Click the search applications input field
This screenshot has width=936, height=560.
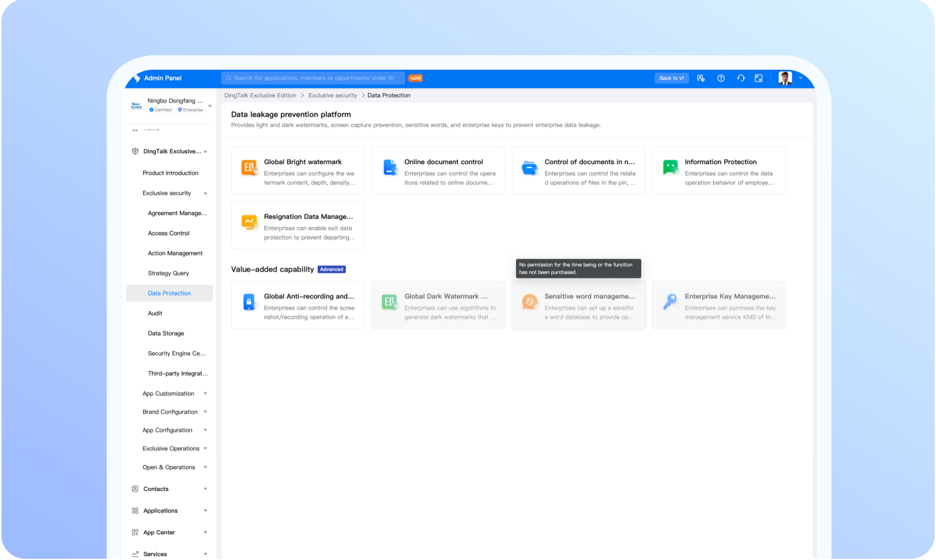point(314,78)
